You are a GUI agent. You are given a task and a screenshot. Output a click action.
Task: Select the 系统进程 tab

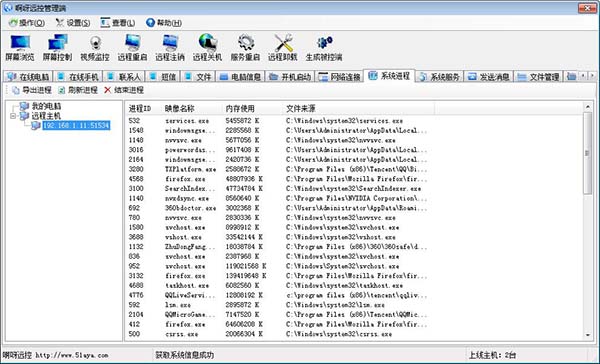click(x=389, y=76)
